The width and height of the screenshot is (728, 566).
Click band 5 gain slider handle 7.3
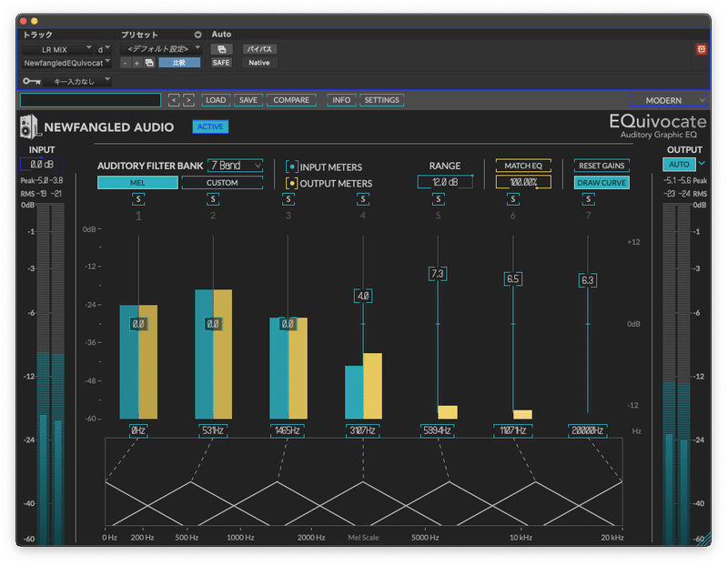tap(438, 274)
